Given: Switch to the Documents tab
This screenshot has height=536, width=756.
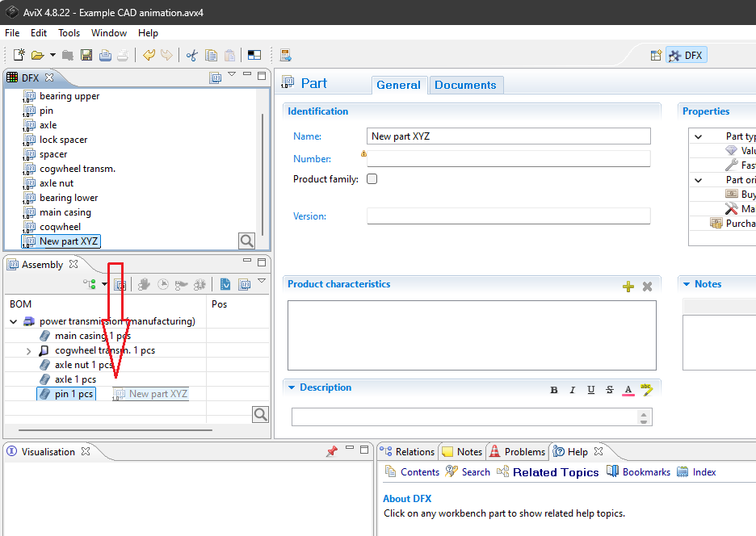Looking at the screenshot, I should [x=465, y=85].
